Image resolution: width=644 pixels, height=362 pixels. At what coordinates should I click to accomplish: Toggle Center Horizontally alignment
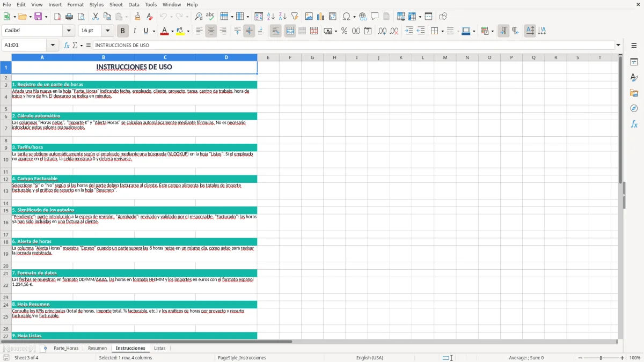211,31
